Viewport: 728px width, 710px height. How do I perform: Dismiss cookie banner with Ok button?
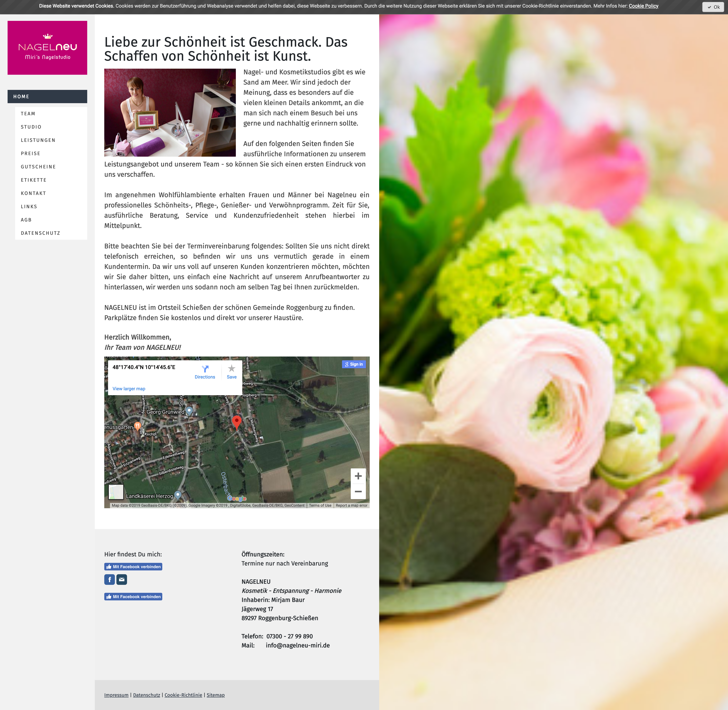point(713,7)
